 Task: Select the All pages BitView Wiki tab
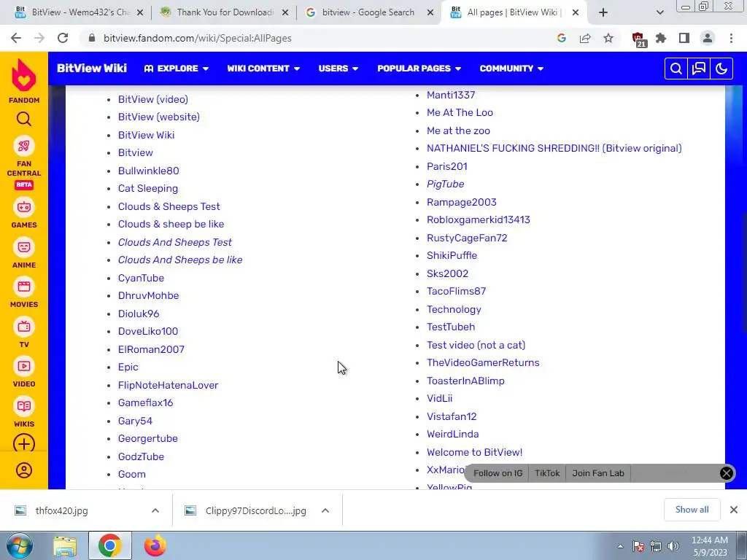click(514, 12)
